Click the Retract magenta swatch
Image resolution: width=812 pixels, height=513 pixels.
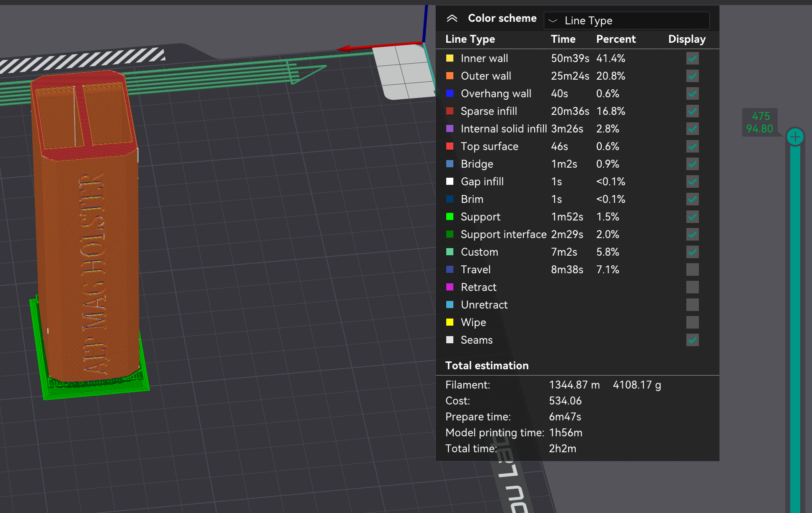450,287
